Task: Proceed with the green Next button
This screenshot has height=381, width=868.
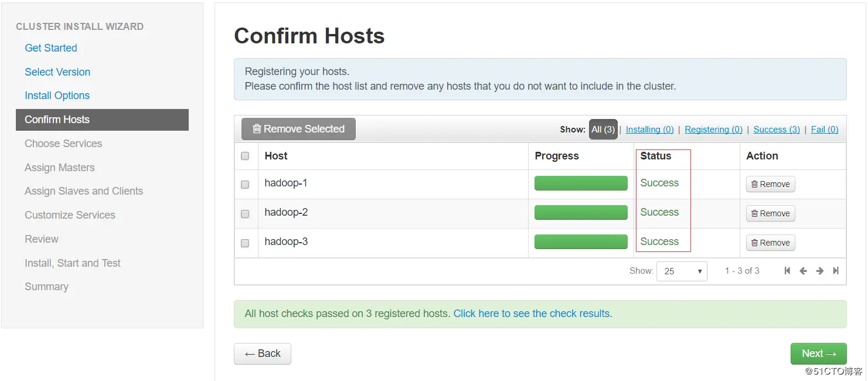Action: pyautogui.click(x=818, y=353)
